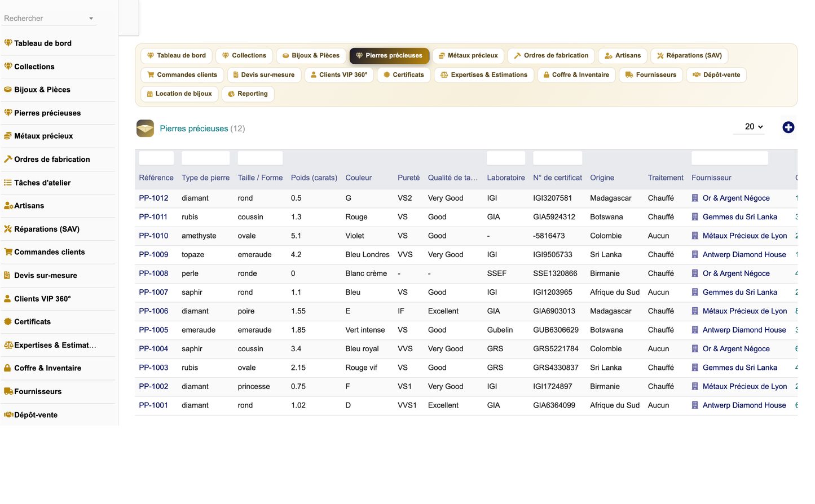Sort by Poids (carats) column header
This screenshot has width=815, height=504.
[x=314, y=178]
